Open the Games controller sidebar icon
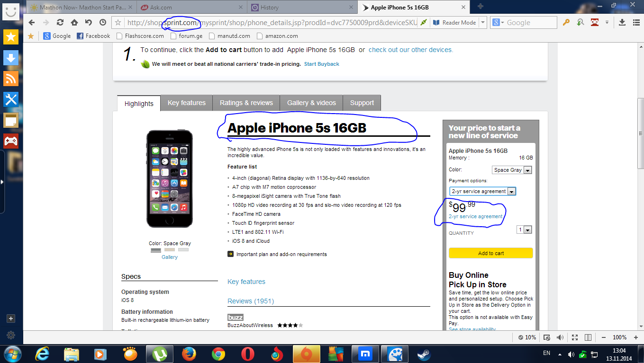 click(x=11, y=141)
